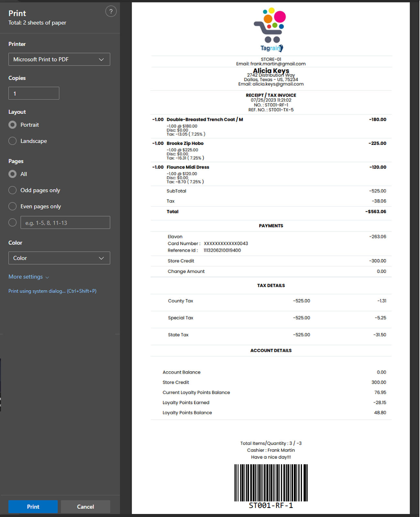Screen dimensions: 420x517
Task: Open Print using system dialog link
Action: point(52,291)
